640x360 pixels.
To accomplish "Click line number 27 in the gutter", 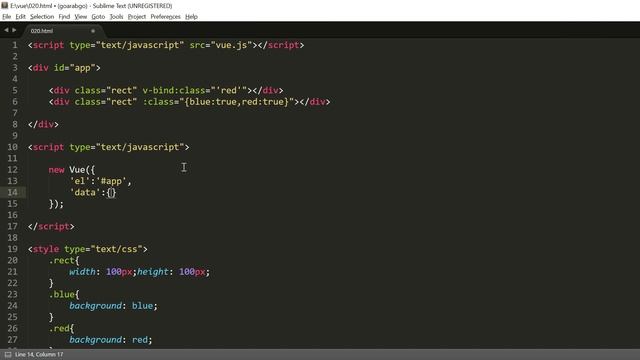I will pyautogui.click(x=13, y=340).
